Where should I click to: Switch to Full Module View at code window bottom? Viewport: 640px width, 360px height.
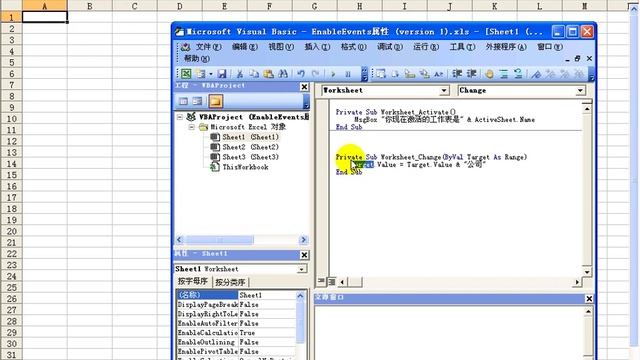pos(332,281)
